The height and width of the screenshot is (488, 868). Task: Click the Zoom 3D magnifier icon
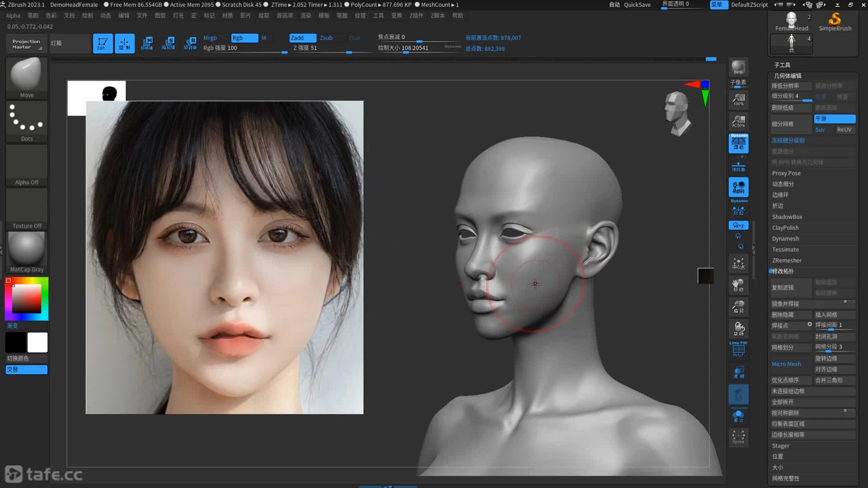tap(738, 307)
